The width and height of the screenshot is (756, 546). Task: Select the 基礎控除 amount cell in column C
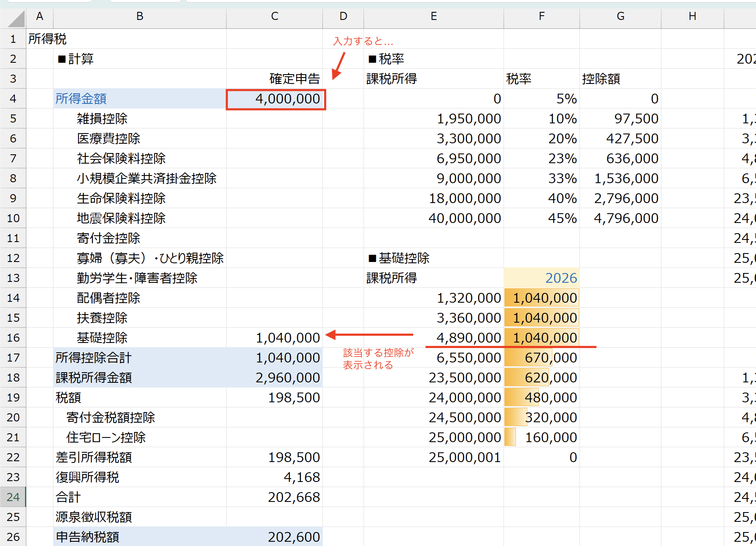(x=274, y=338)
